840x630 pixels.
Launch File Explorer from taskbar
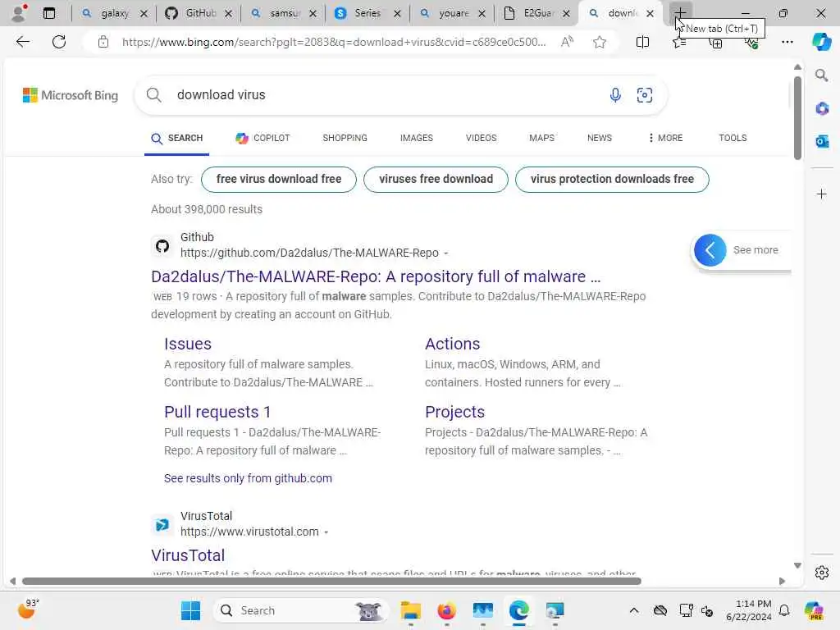pos(411,610)
